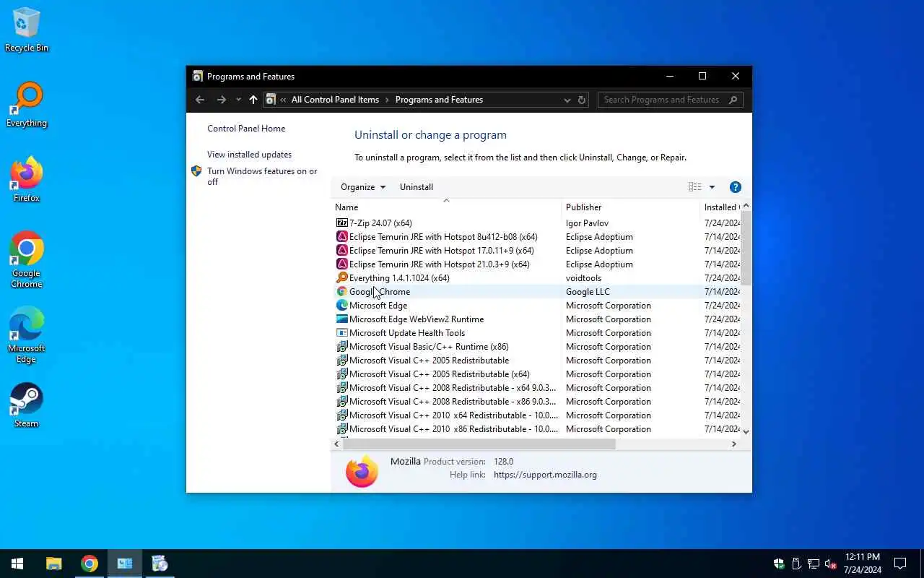The image size is (924, 578).
Task: Click All Control Panel Items breadcrumb
Action: click(335, 100)
